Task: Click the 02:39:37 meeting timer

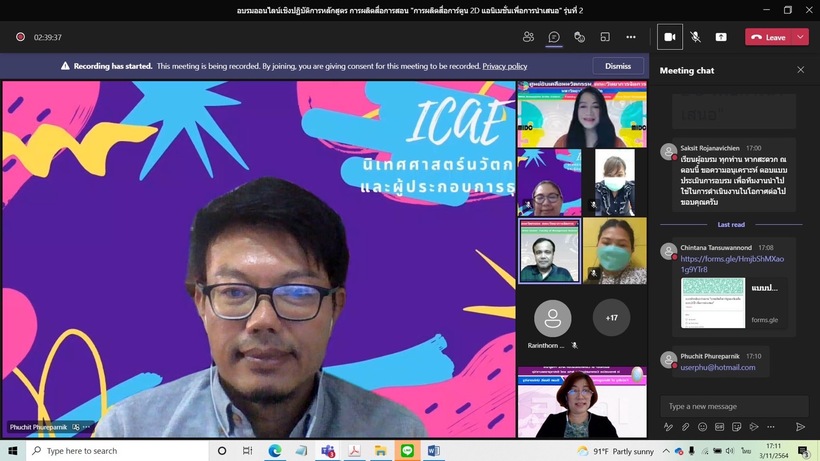Action: tap(48, 38)
